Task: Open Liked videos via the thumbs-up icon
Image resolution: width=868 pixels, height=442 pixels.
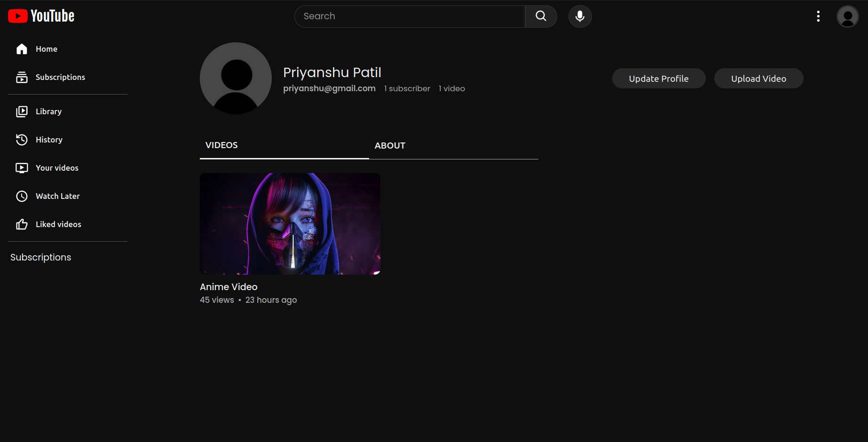Action: (22, 224)
